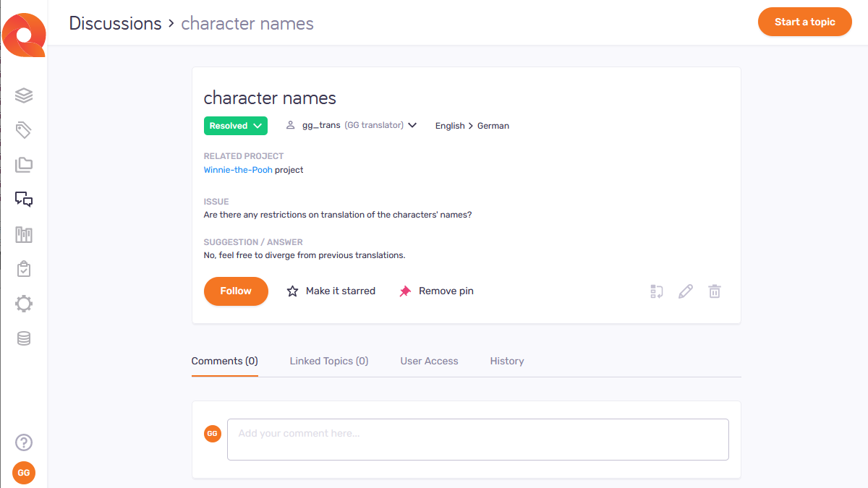Click the Add your comment field

pos(477,439)
